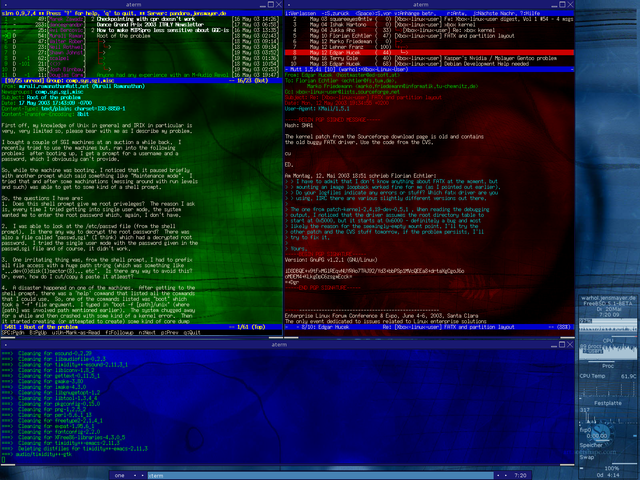This screenshot has height=480, width=640.
Task: Minimize the Mutt mail aterm window
Action: tap(555, 6)
